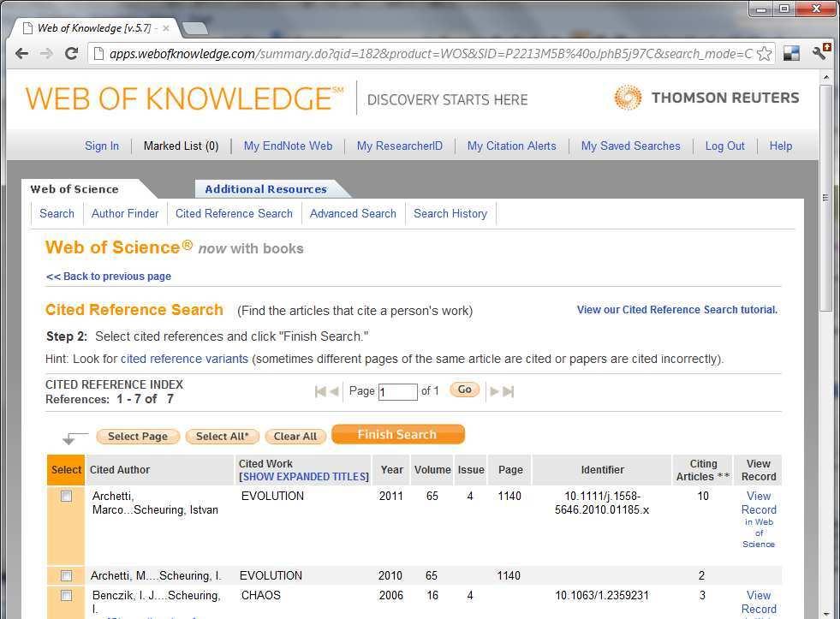This screenshot has height=619, width=840.
Task: Click the page number input field
Action: coord(398,392)
